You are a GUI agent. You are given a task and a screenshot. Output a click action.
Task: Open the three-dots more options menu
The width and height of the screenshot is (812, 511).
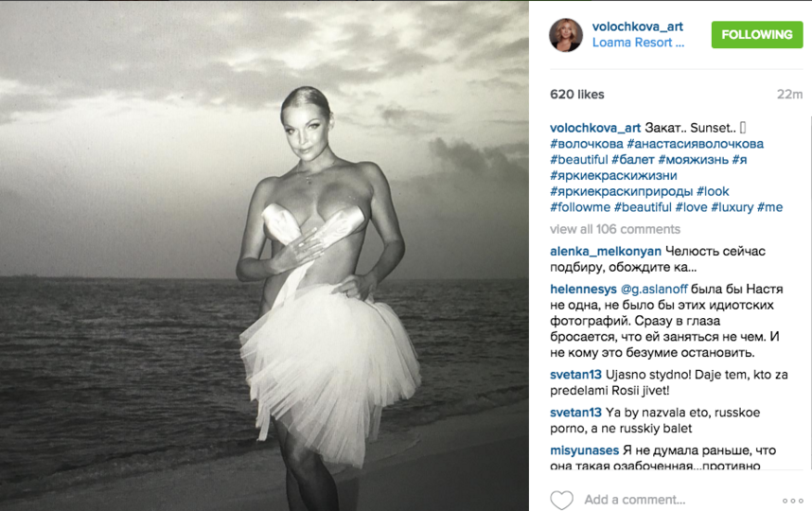[x=792, y=501]
